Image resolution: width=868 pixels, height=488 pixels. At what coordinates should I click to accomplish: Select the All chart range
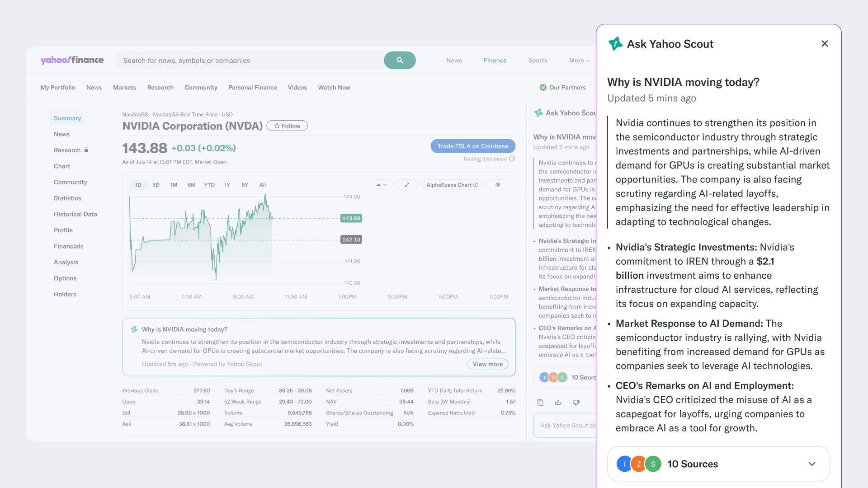pyautogui.click(x=263, y=185)
